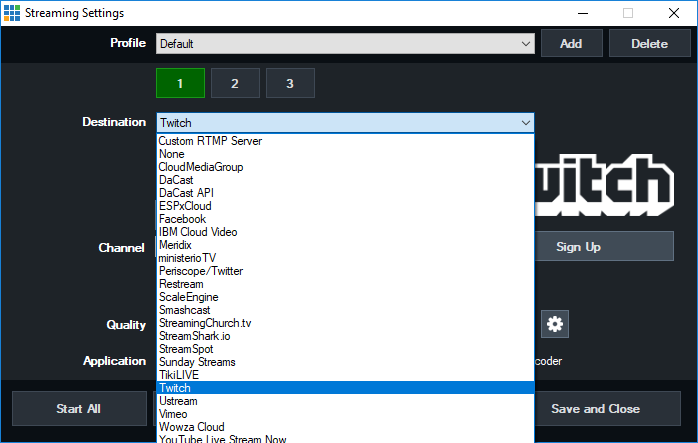Image resolution: width=698 pixels, height=443 pixels.
Task: Collapse the Destination dropdown arrow
Action: [525, 122]
